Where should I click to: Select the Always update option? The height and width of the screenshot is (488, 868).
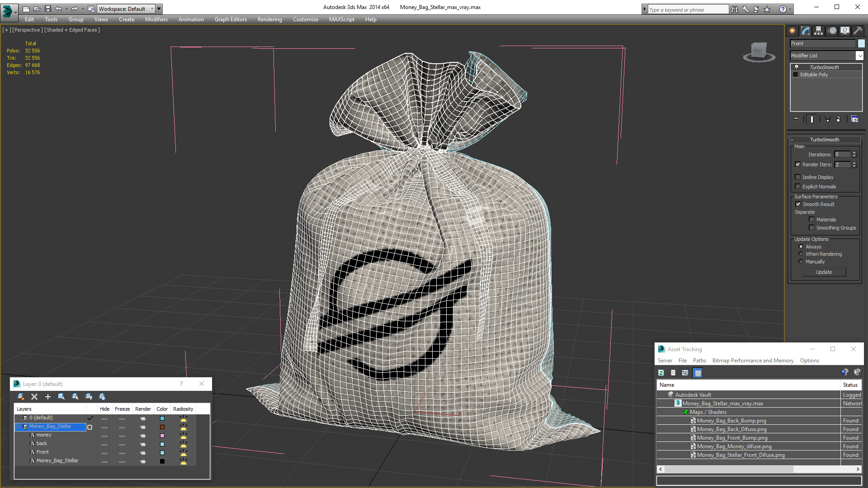801,247
